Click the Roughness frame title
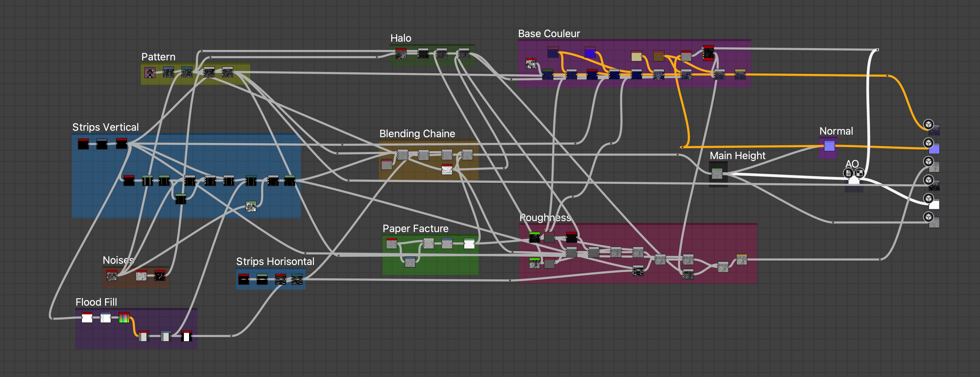Image resolution: width=980 pixels, height=377 pixels. (x=545, y=218)
